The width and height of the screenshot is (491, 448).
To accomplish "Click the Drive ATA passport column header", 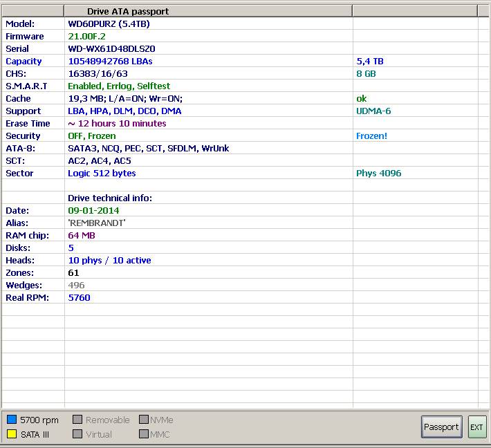I will click(x=208, y=11).
